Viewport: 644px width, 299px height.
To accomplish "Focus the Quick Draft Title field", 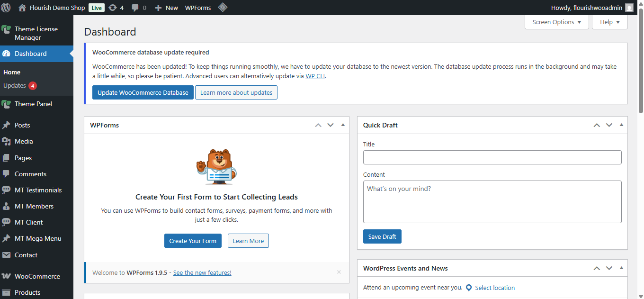I will [492, 157].
